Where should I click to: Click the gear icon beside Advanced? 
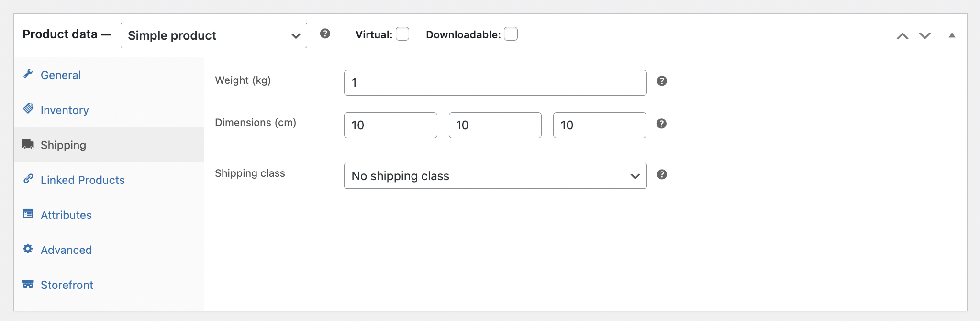tap(28, 249)
